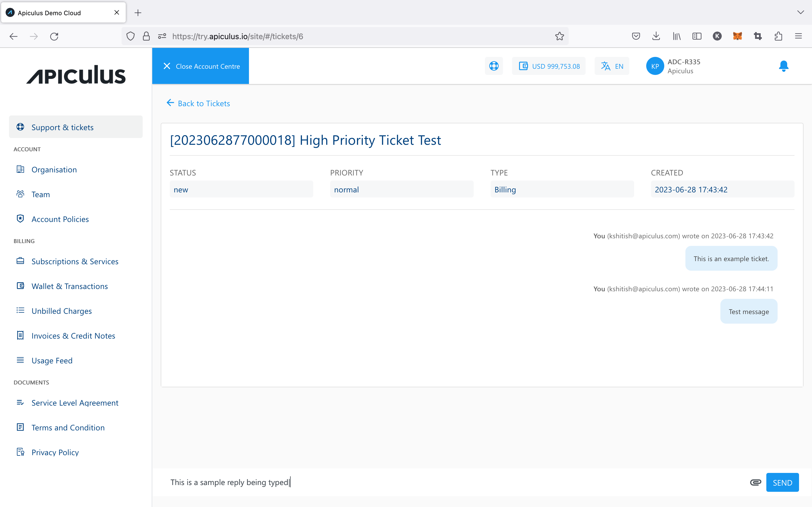Open MetaMask fox extension icon
Image resolution: width=812 pixels, height=507 pixels.
[737, 36]
